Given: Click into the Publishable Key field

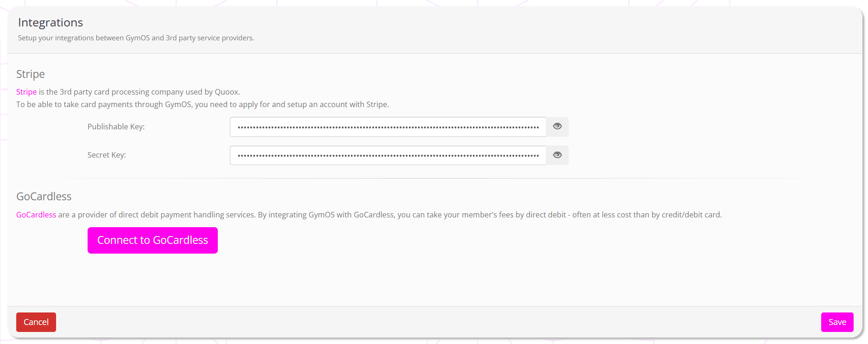Looking at the screenshot, I should click(x=388, y=127).
